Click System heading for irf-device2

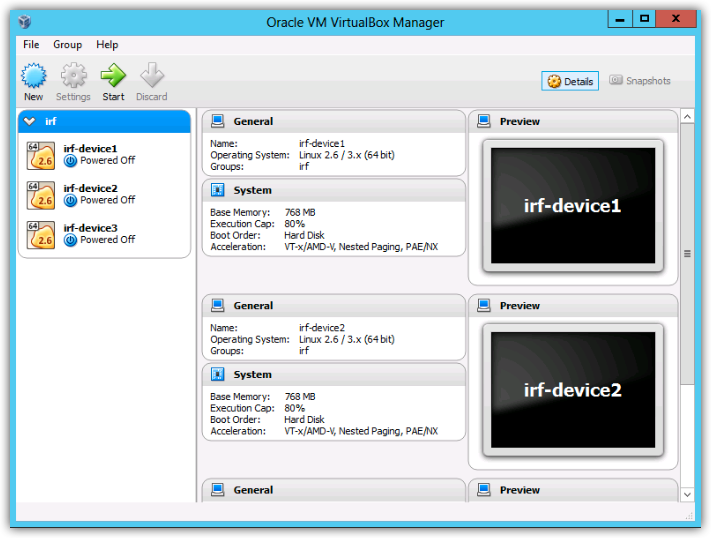click(253, 375)
